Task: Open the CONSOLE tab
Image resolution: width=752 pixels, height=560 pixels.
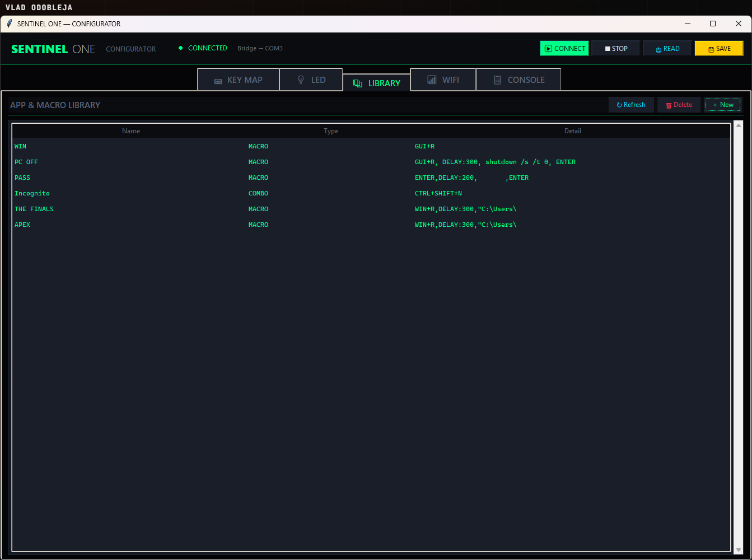Action: point(519,80)
